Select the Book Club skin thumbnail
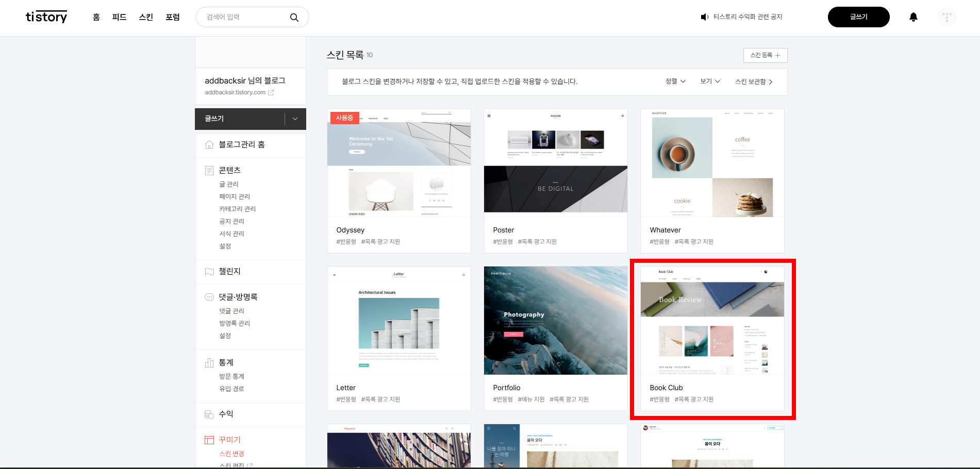 [712, 321]
